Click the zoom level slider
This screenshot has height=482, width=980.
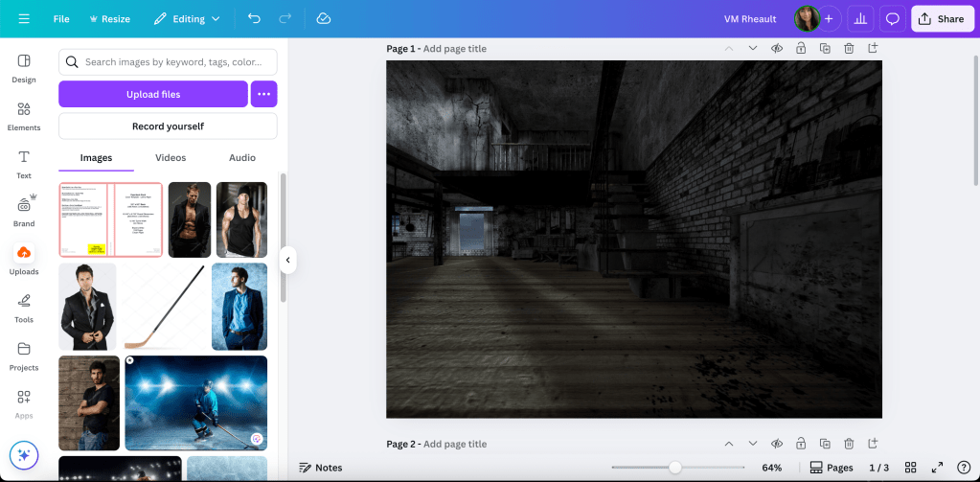(x=675, y=468)
